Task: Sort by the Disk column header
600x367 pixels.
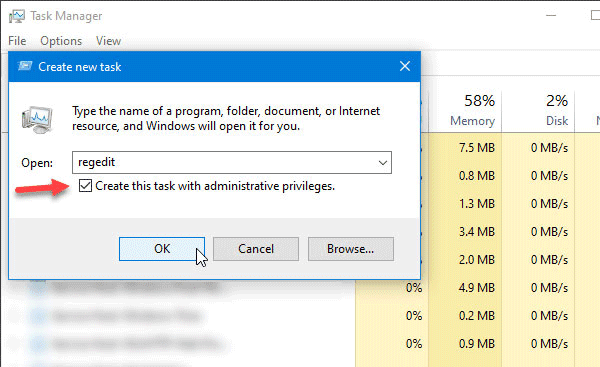Action: 538,111
